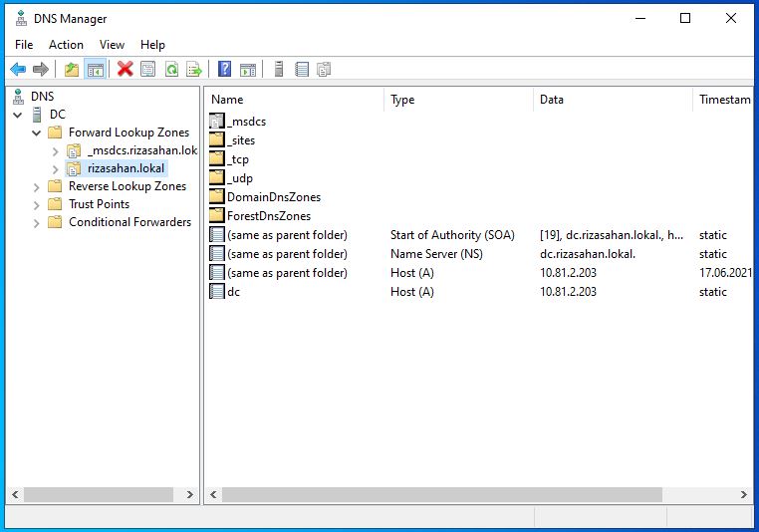Click the Refresh toolbar icon

171,69
